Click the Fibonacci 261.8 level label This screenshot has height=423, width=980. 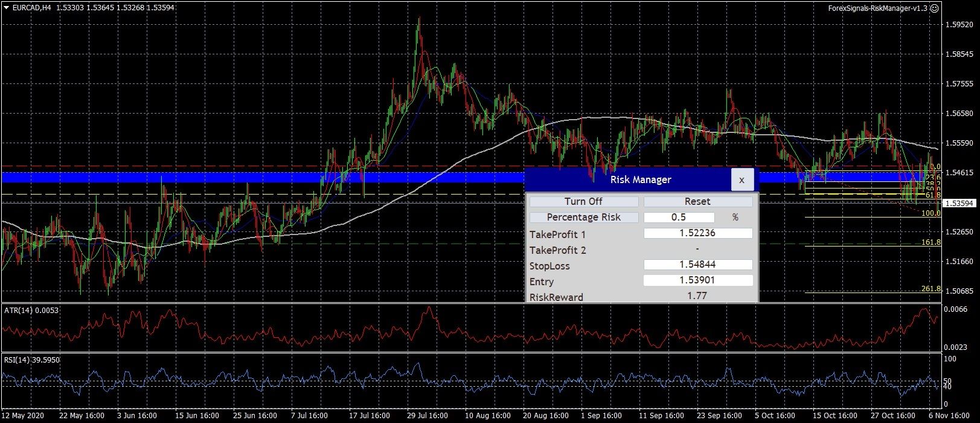931,289
